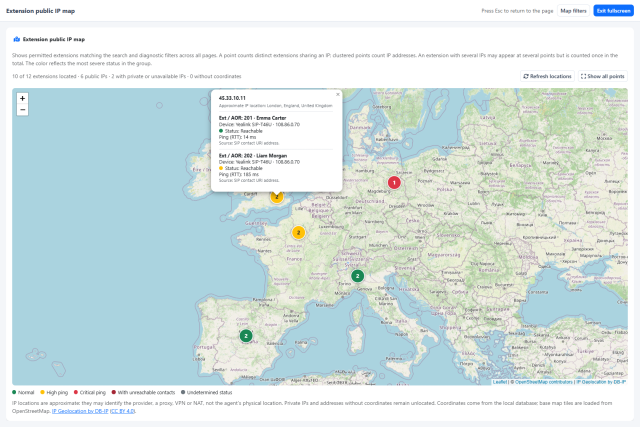
Task: Click the High ping yellow legend dot
Action: [x=42, y=392]
